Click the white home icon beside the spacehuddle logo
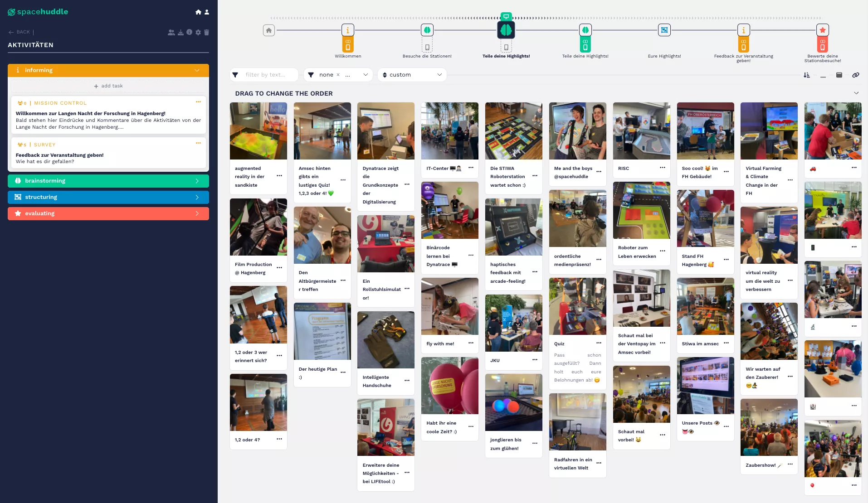 pyautogui.click(x=198, y=12)
